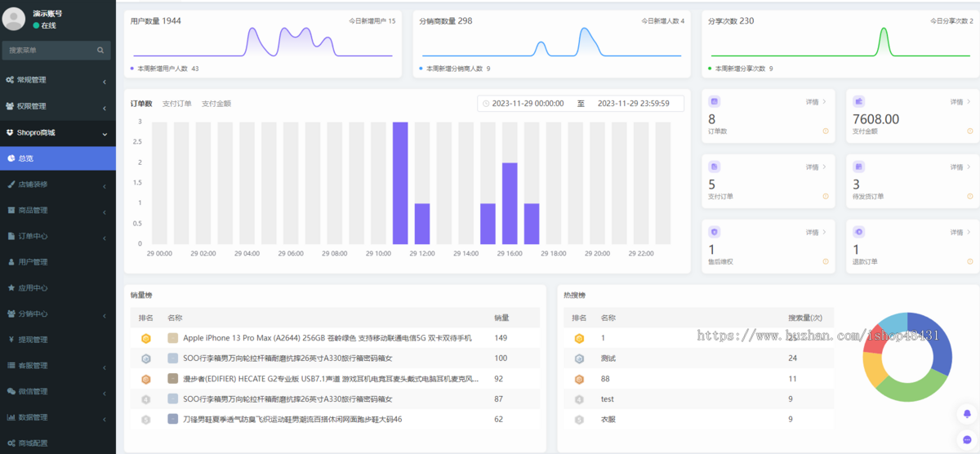Viewport: 980px width, 454px height.
Task: Click the 待发货订单 card icon
Action: (858, 167)
